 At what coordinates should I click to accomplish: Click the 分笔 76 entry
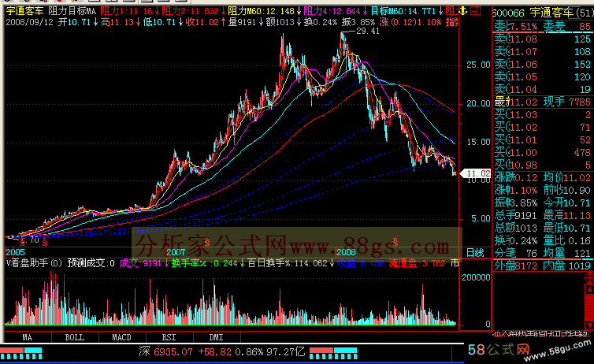(x=516, y=253)
